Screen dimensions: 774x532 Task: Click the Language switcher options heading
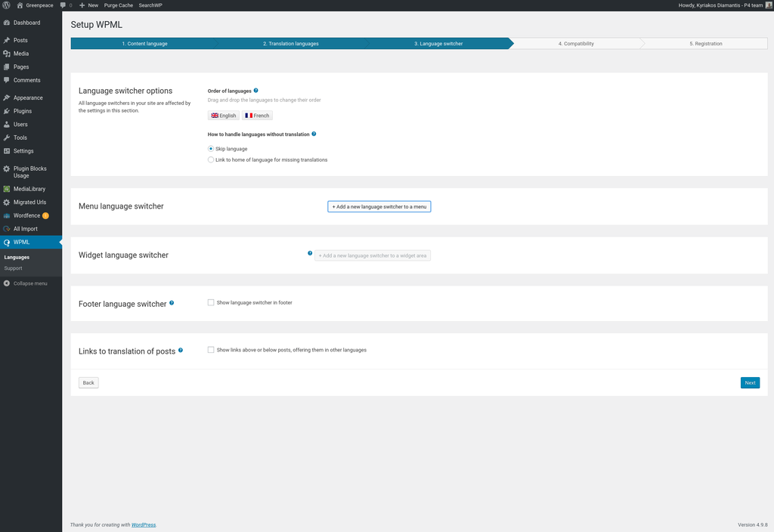point(125,91)
